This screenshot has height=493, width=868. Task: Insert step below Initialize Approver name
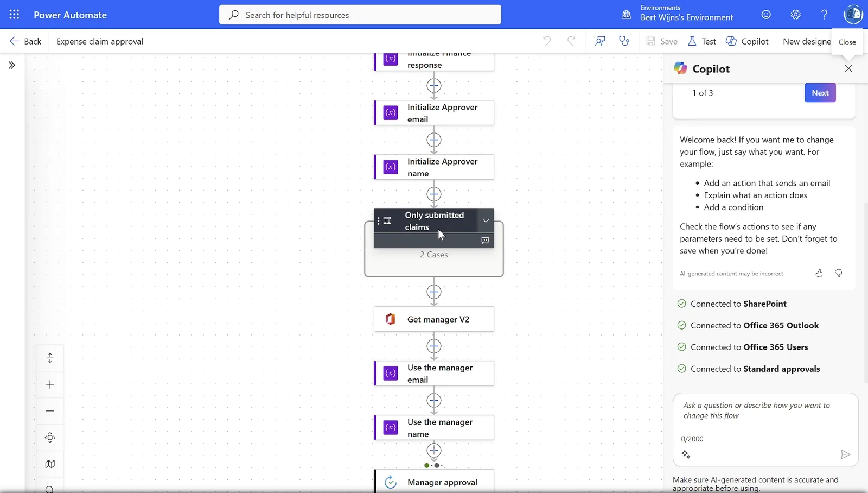[433, 194]
